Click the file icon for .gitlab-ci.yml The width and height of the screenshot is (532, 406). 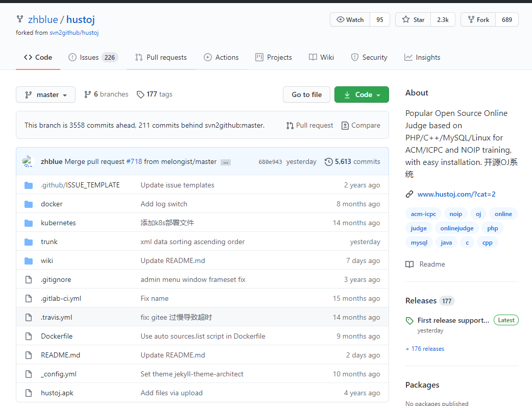(x=29, y=298)
